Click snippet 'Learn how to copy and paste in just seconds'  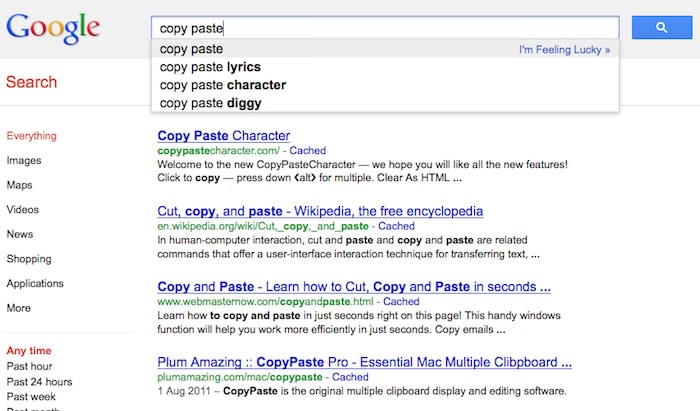(x=359, y=322)
